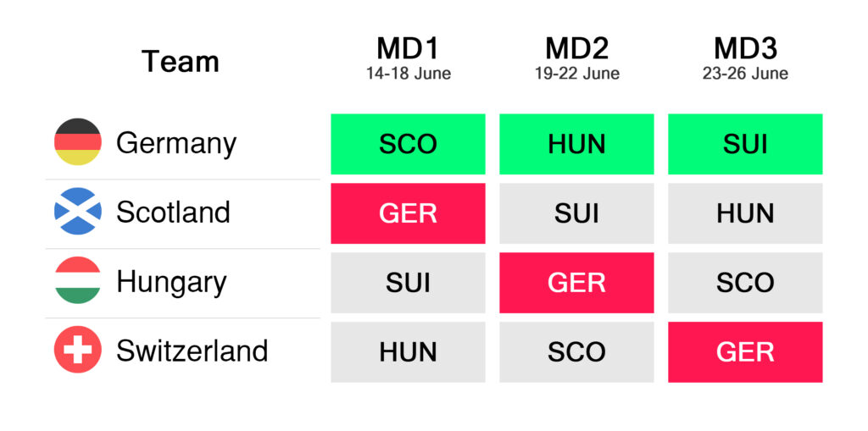Viewport: 868px width, 431px height.
Task: Select the MD1 column header
Action: [x=408, y=49]
